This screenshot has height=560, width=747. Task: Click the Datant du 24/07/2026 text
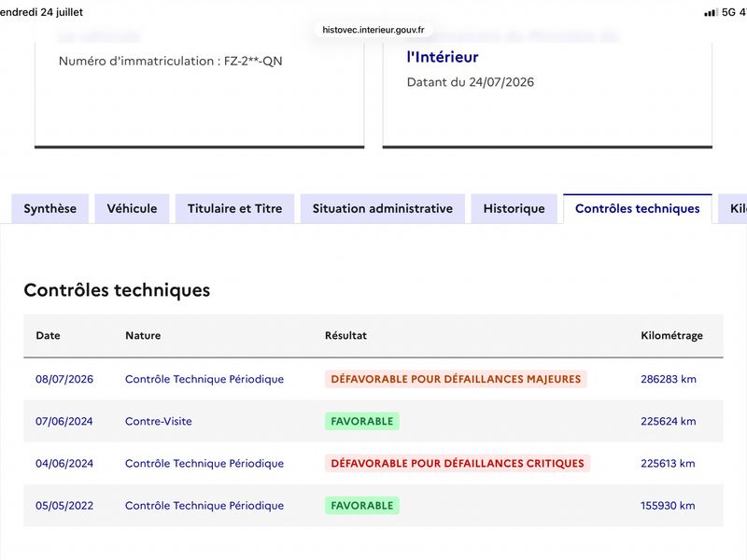pos(471,82)
